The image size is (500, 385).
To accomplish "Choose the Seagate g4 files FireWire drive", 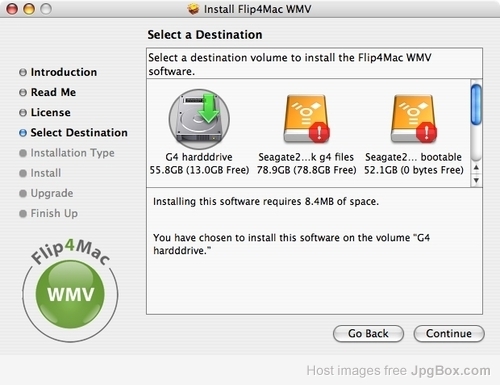I will tap(306, 119).
